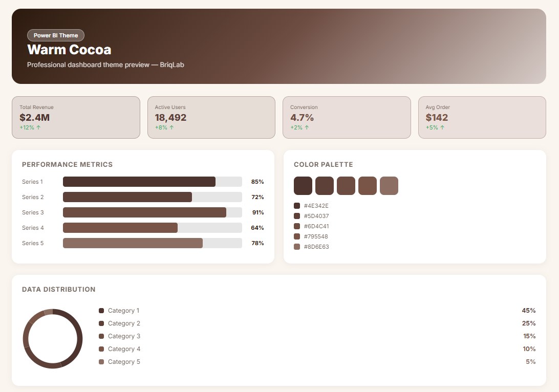Screen dimensions: 559x392
Task: Select the Total Revenue card
Action: pyautogui.click(x=76, y=117)
